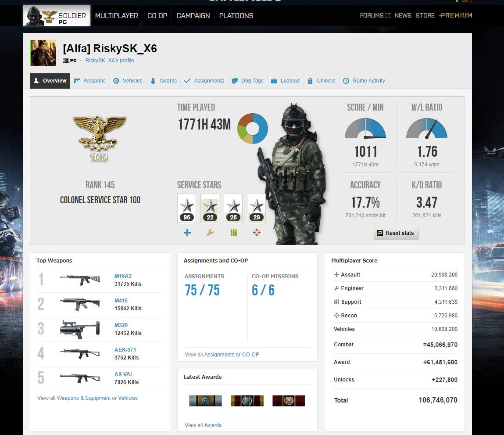Go to the News page
This screenshot has width=504, height=435.
[x=403, y=15]
